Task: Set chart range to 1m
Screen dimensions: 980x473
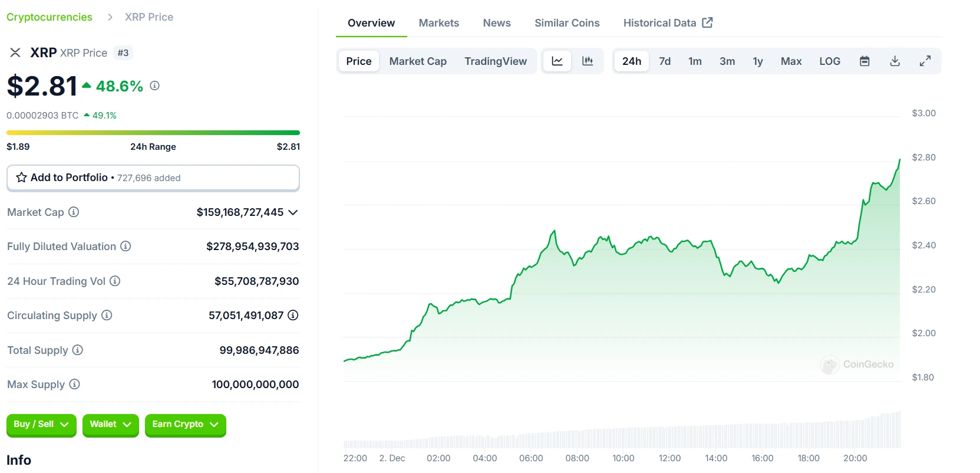Action: click(695, 61)
